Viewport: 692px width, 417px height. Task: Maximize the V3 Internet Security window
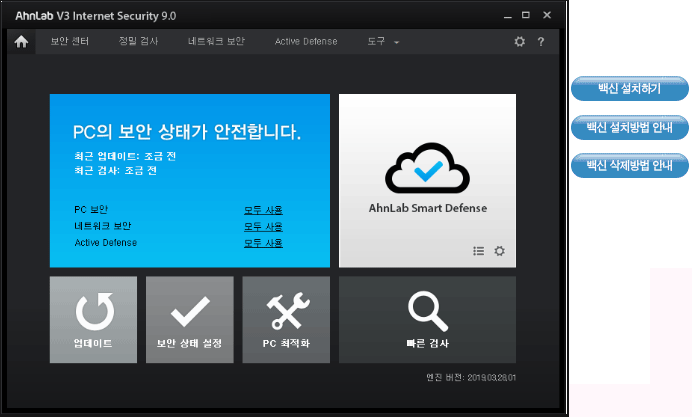coord(526,15)
